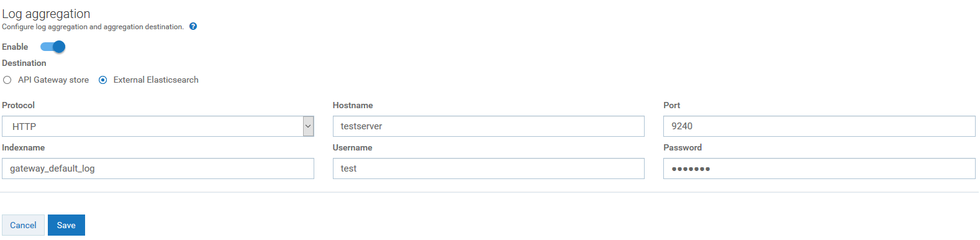Select the External Elasticsearch radio button

(103, 80)
